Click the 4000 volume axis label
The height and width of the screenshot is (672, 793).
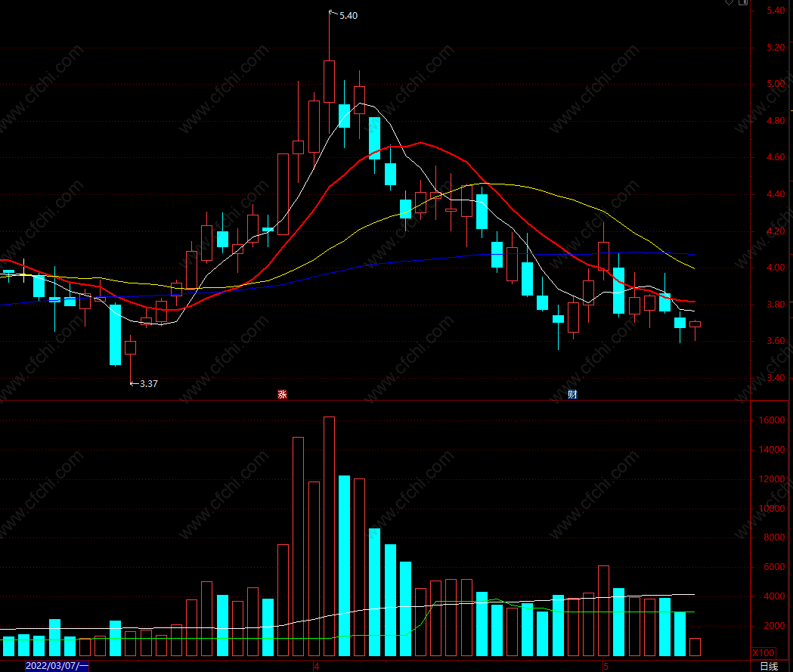coord(774,596)
